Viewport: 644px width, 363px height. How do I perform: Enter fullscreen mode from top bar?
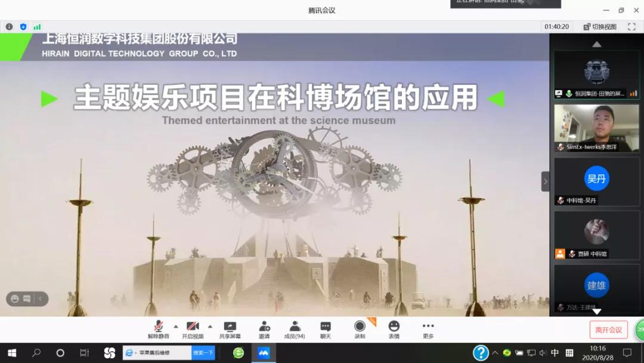click(x=631, y=27)
